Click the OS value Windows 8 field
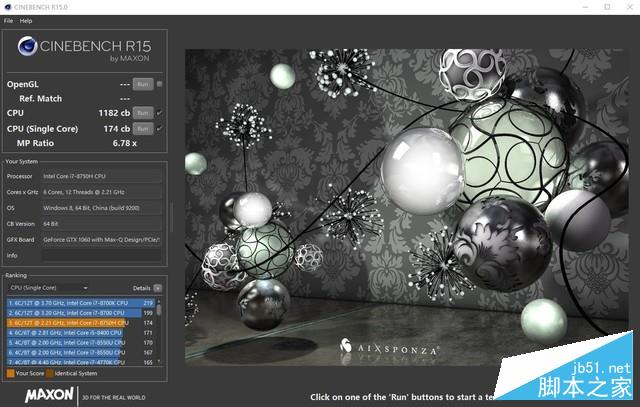This screenshot has height=407, width=640. (x=101, y=208)
